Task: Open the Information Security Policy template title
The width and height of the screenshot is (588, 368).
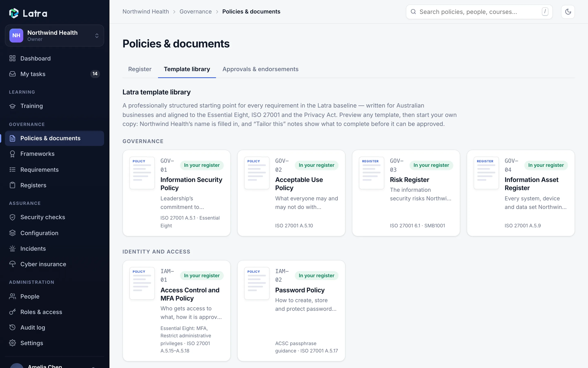Action: [191, 184]
